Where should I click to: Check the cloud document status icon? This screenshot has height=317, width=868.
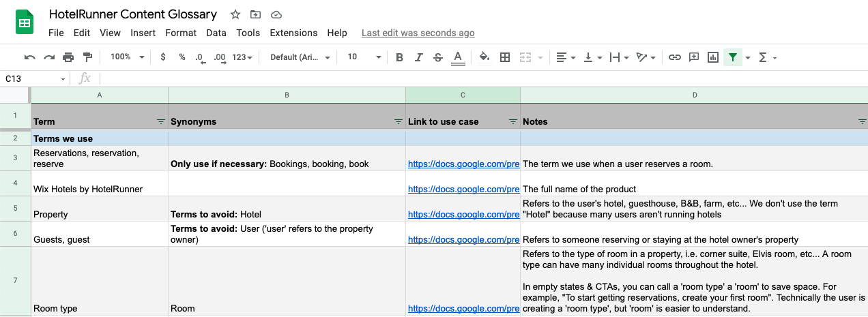click(x=276, y=14)
